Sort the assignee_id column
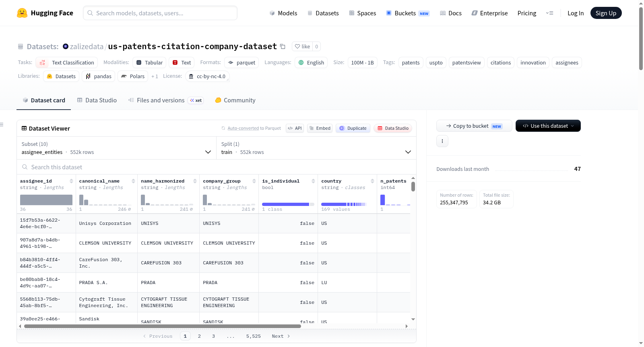 tap(71, 181)
